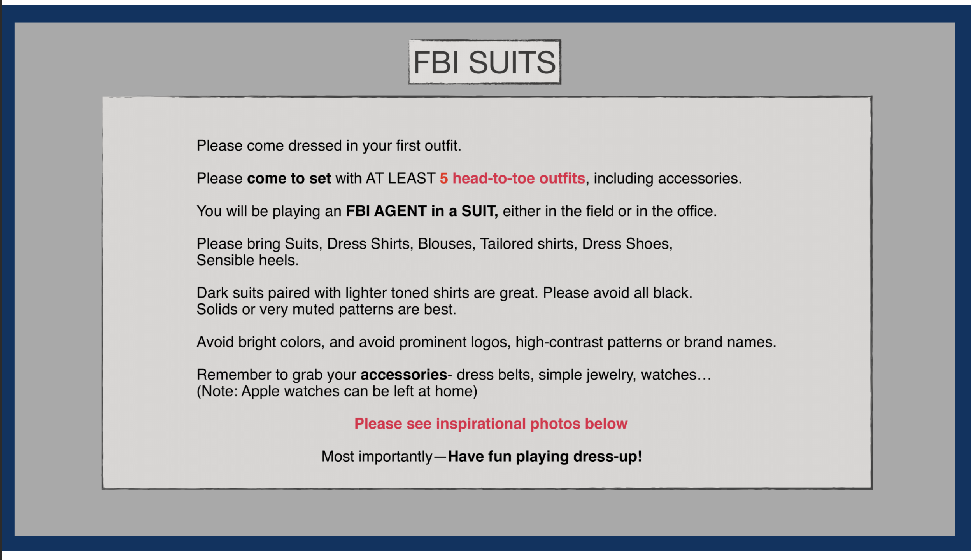The image size is (971, 560).
Task: Click 'Please see inspirational photos below'
Action: pyautogui.click(x=491, y=423)
